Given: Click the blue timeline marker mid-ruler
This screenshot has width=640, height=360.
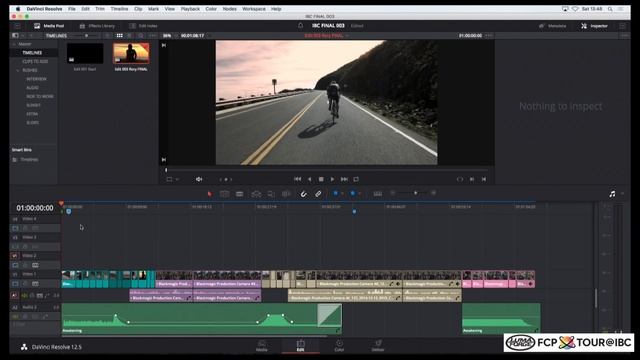Looking at the screenshot, I should [x=354, y=211].
